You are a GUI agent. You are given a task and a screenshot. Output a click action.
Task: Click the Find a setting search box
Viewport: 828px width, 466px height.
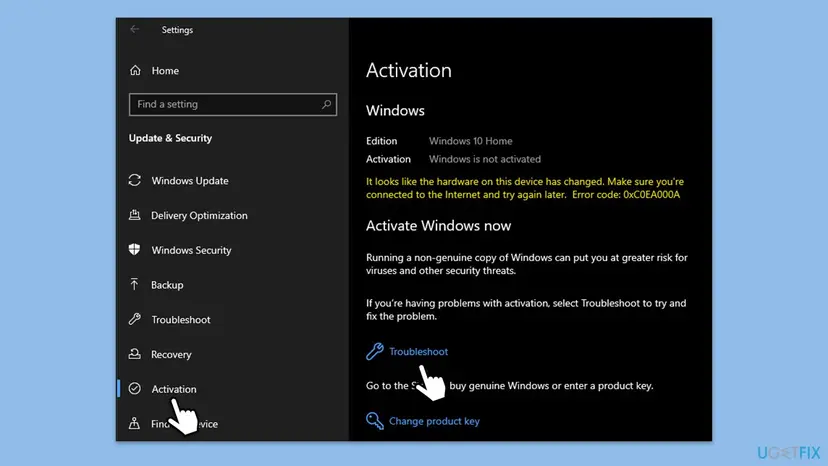(232, 105)
